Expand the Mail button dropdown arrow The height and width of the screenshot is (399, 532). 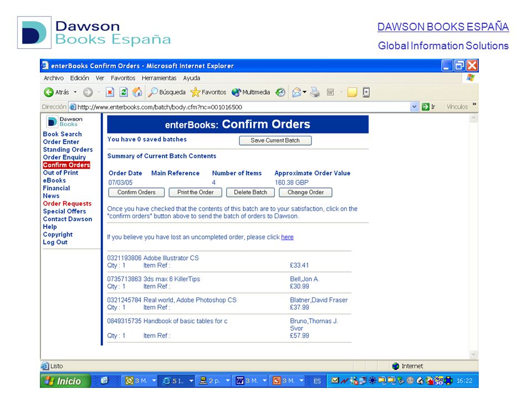(304, 92)
